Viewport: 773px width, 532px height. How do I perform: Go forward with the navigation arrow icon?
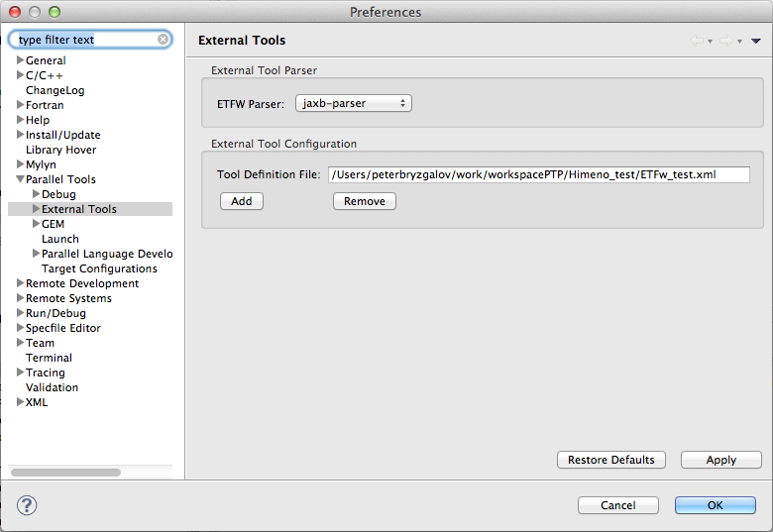tap(726, 41)
